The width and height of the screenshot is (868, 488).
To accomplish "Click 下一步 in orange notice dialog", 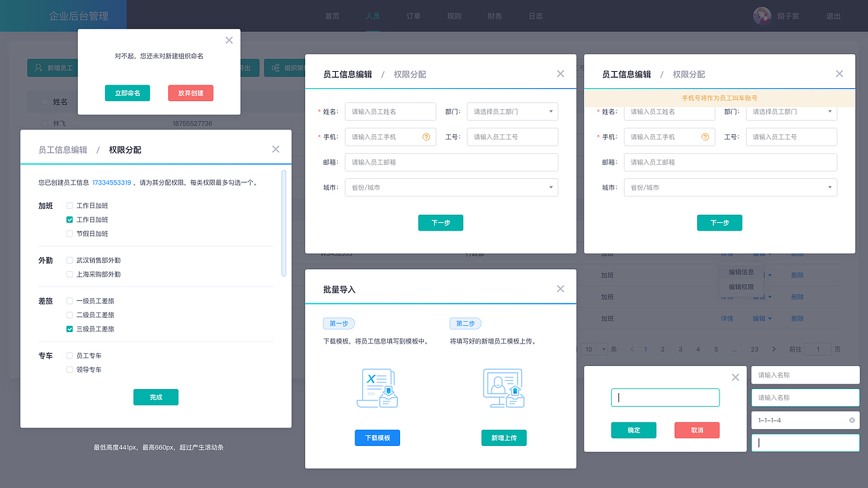I will click(719, 222).
